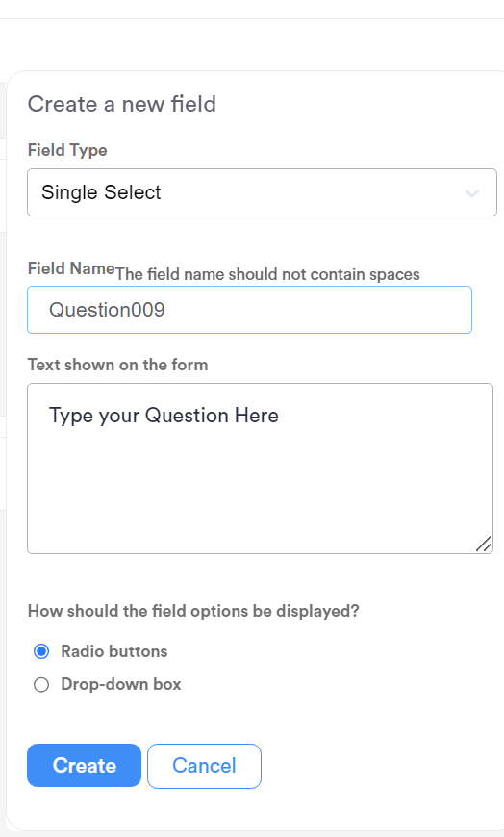Click the 'Single Select' text in the combo box
This screenshot has height=837, width=504.
point(101,192)
